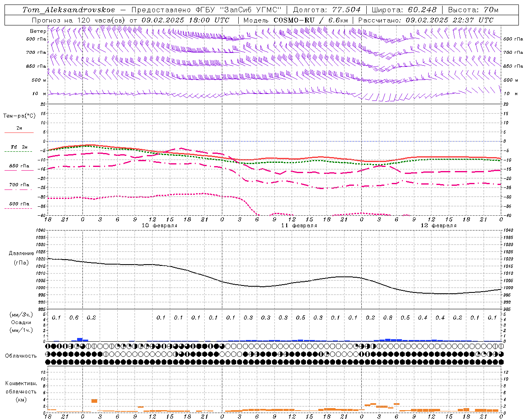Click the 10 февраля date label
This screenshot has width=525, height=420.
[160, 226]
